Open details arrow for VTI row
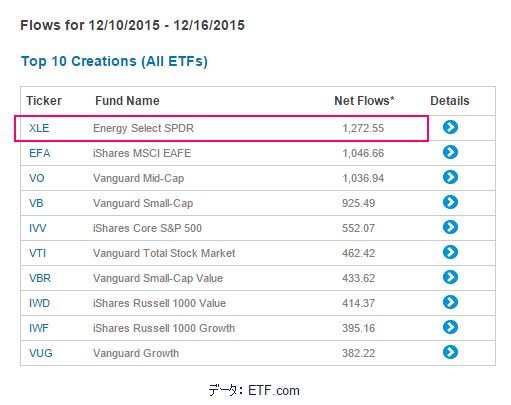 coord(450,252)
